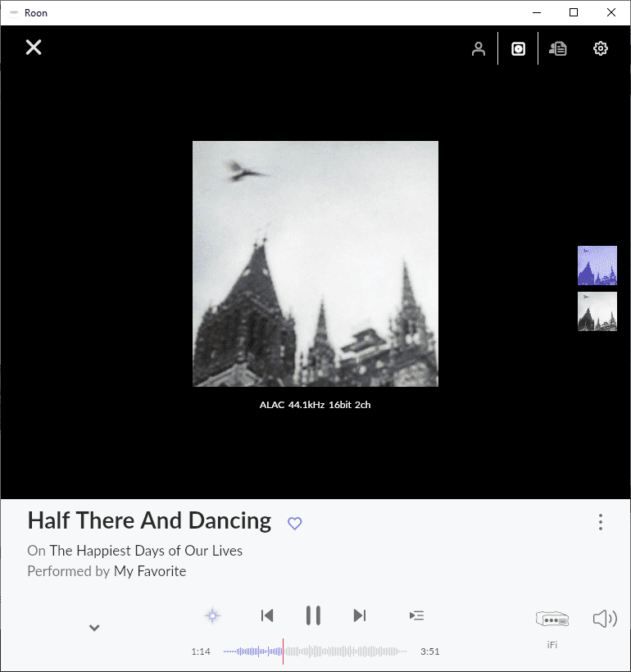The image size is (631, 672).
Task: Collapse Now Playing with down chevron
Action: pyautogui.click(x=94, y=628)
